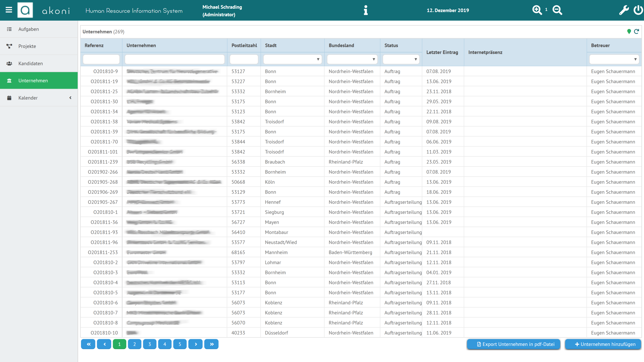Select the zoom-in magnifier icon
644x362 pixels.
click(x=537, y=10)
